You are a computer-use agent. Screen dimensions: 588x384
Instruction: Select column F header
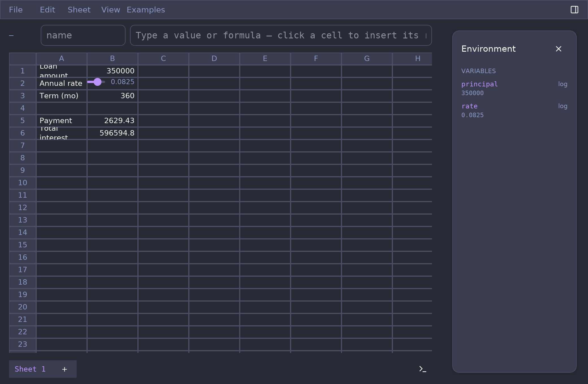[316, 59]
